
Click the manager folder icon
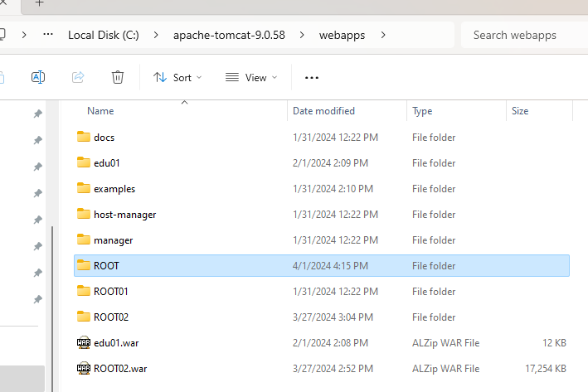tap(83, 240)
